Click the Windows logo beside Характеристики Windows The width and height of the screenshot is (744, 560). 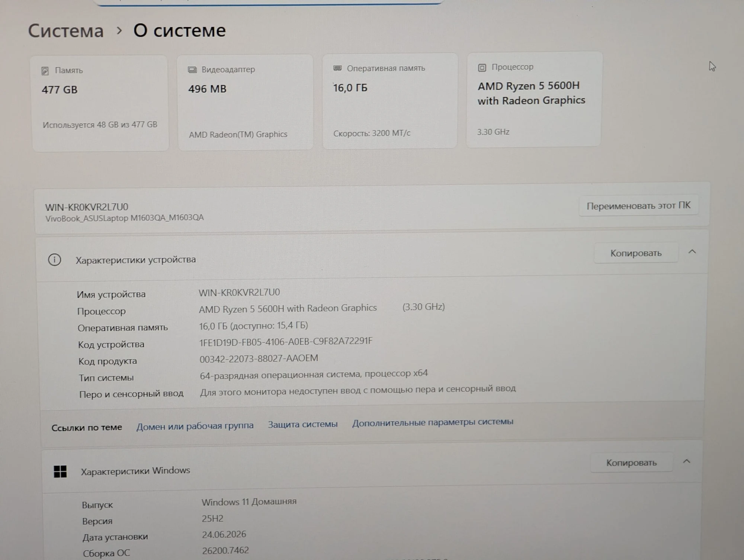(x=60, y=472)
